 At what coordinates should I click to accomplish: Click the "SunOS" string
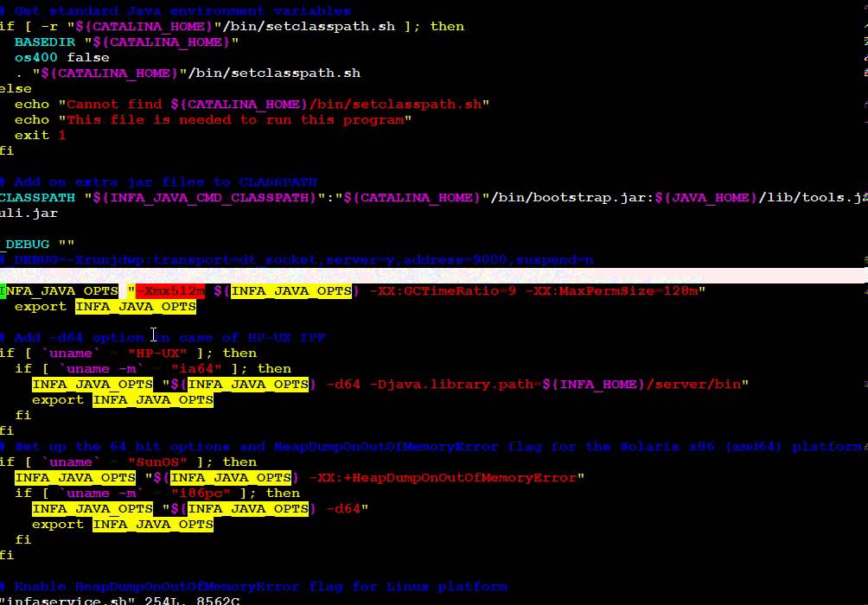[157, 462]
